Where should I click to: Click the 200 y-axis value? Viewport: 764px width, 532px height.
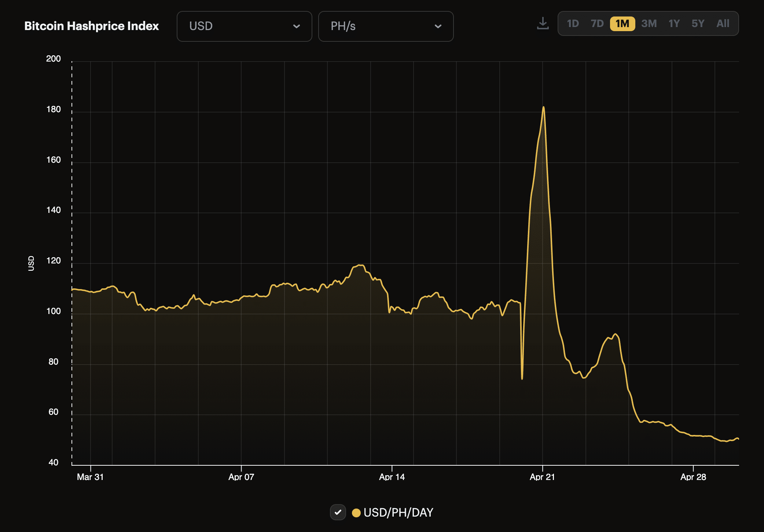54,59
